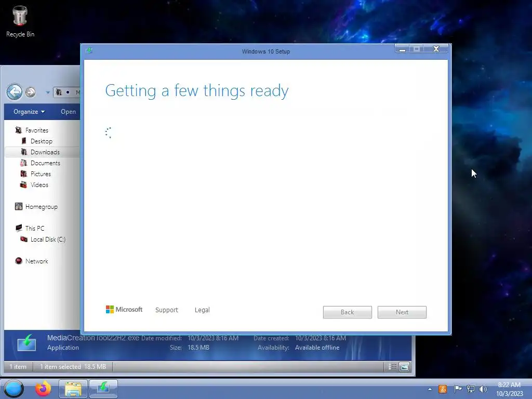Image resolution: width=532 pixels, height=399 pixels.
Task: Switch to details view in Explorer status bar
Action: click(x=392, y=366)
